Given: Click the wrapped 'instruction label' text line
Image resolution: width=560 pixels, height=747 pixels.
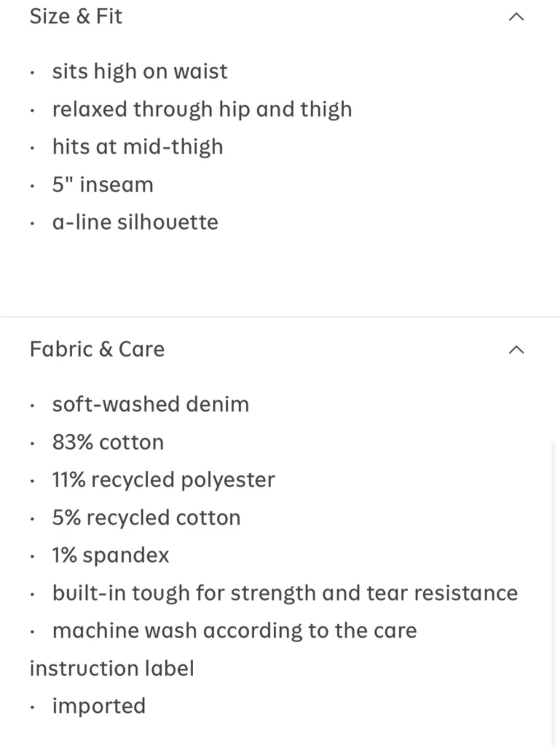Looking at the screenshot, I should [112, 668].
